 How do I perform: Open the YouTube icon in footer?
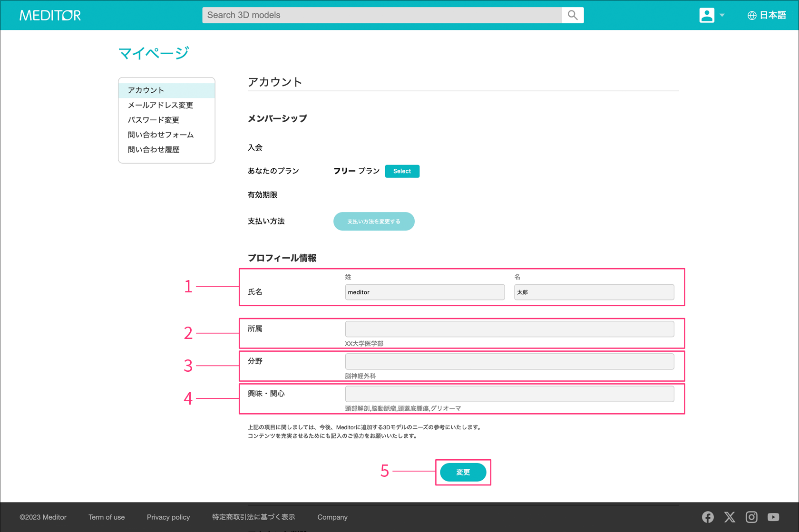pos(773,517)
